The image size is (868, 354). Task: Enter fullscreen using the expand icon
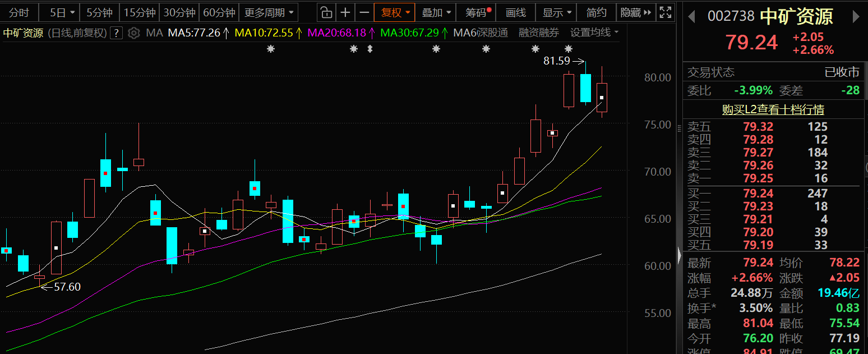pyautogui.click(x=665, y=12)
